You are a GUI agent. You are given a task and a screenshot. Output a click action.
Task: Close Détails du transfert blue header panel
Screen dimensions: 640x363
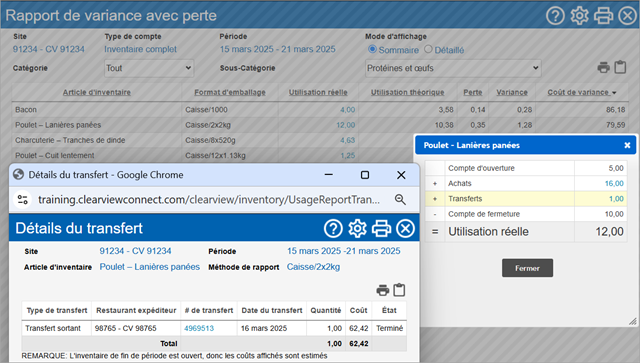coord(405,228)
